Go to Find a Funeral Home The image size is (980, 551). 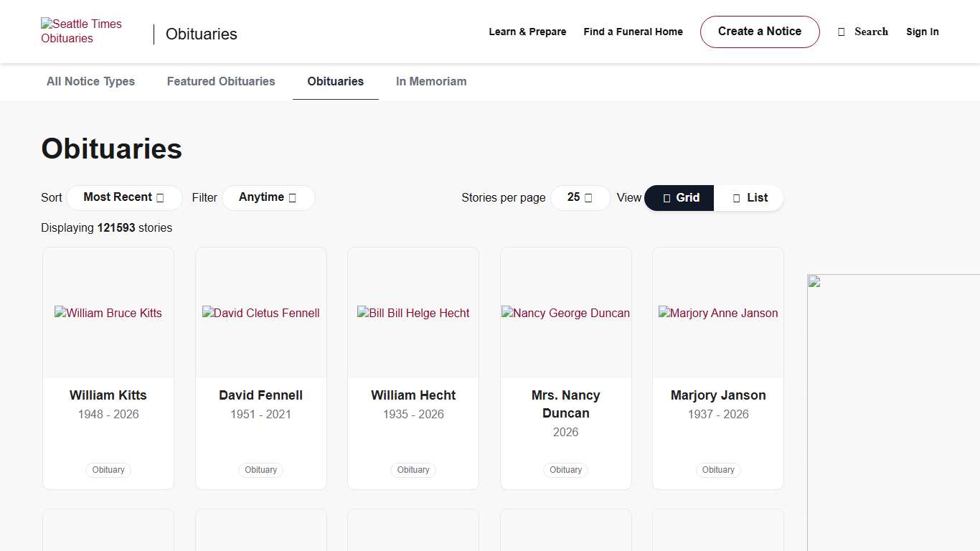click(x=633, y=32)
